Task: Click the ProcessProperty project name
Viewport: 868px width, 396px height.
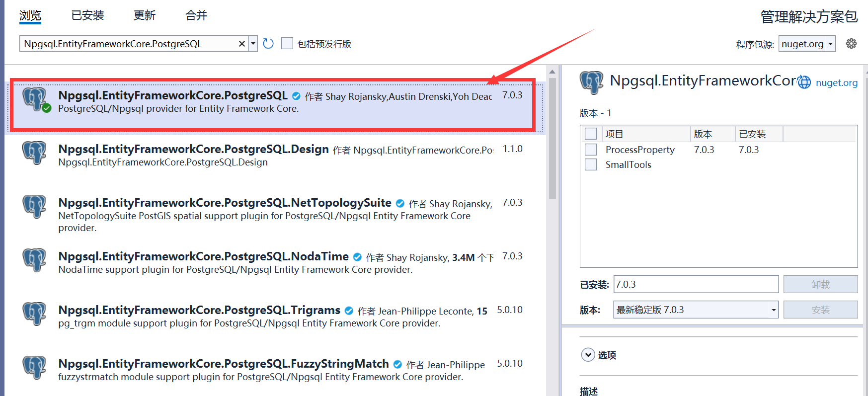Action: click(640, 150)
